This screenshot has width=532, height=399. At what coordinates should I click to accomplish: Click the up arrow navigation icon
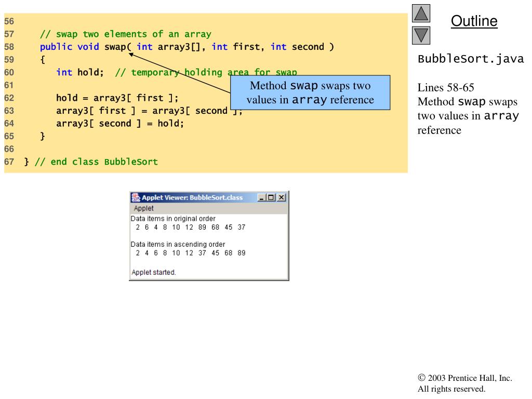coord(421,14)
